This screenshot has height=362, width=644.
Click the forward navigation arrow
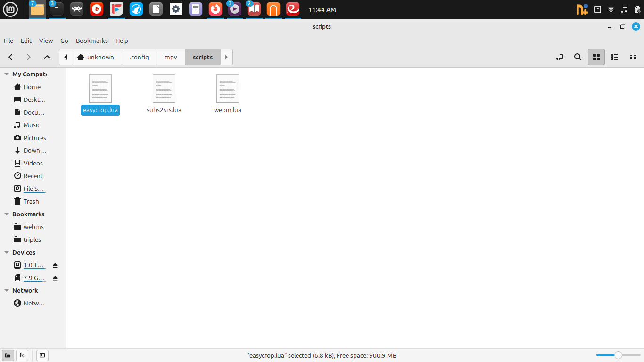pos(28,57)
